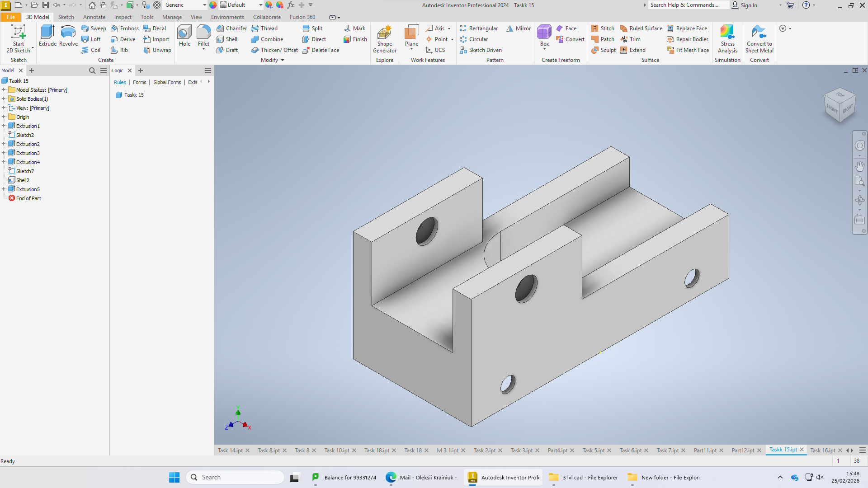Select the Rectangular pattern tool

(479, 28)
